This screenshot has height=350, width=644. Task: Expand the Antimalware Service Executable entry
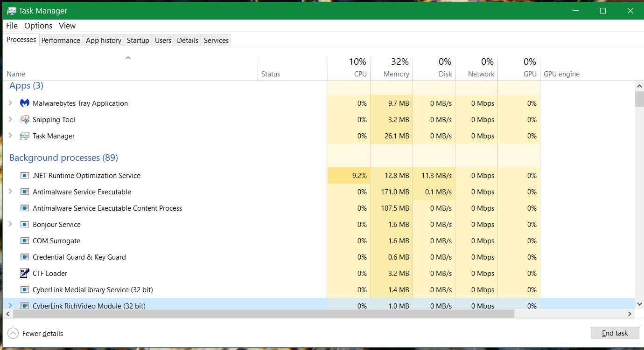(x=11, y=192)
